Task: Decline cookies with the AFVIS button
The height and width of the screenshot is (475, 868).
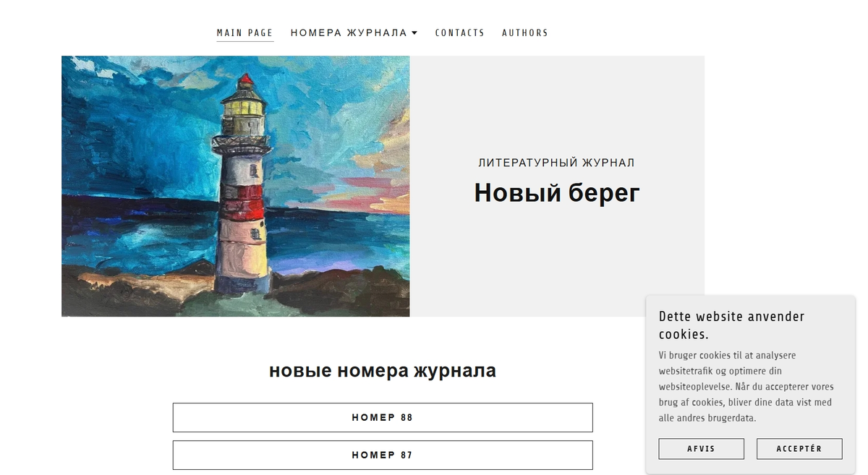Action: click(701, 449)
